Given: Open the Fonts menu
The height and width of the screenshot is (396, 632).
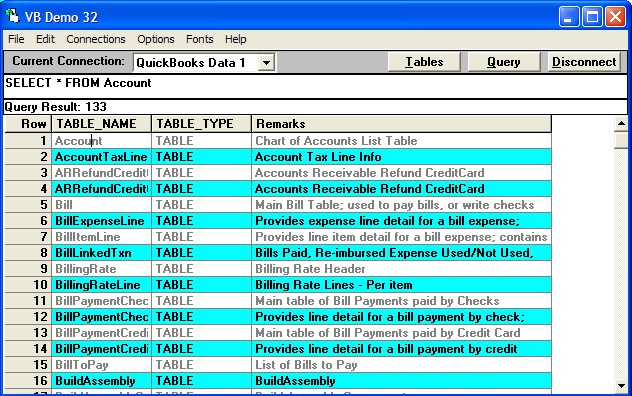Looking at the screenshot, I should point(200,39).
